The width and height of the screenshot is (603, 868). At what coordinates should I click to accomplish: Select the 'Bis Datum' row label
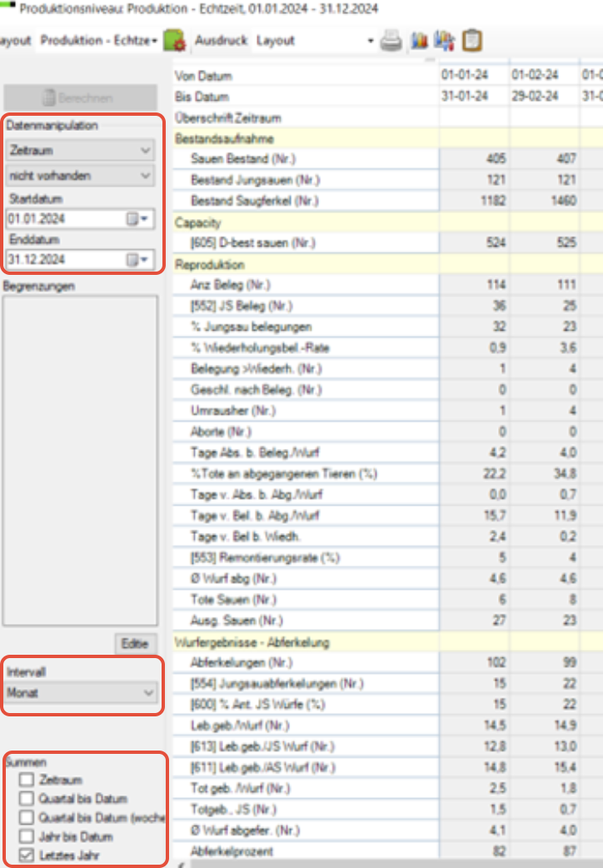pos(202,97)
